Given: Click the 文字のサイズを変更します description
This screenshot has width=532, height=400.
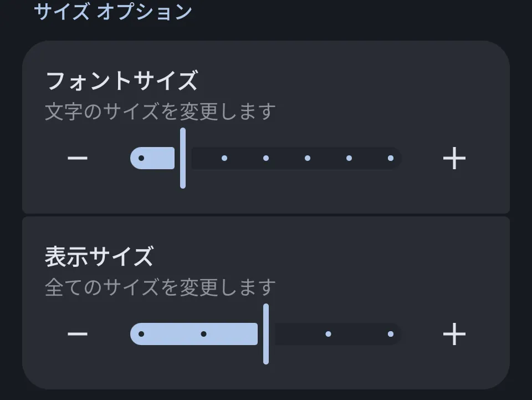Looking at the screenshot, I should point(160,112).
